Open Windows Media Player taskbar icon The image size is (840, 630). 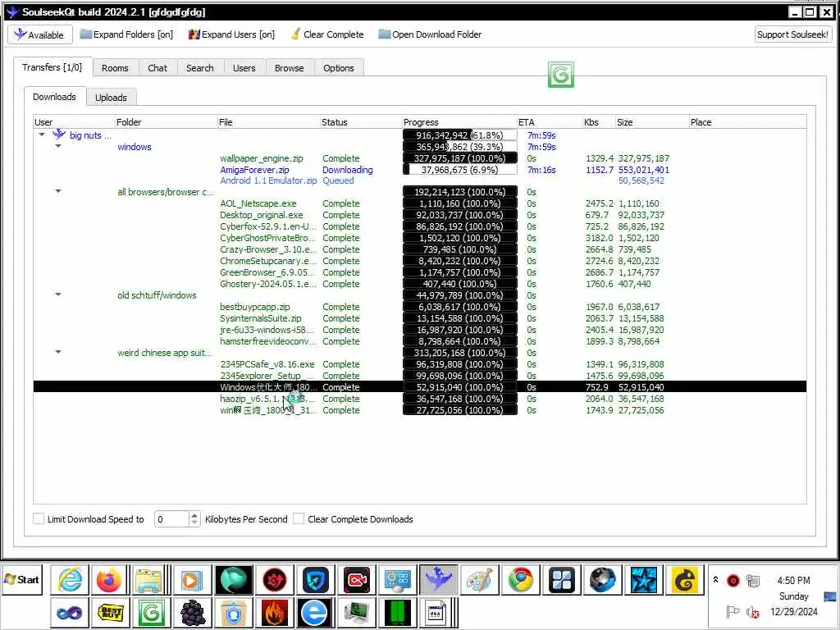pos(191,580)
